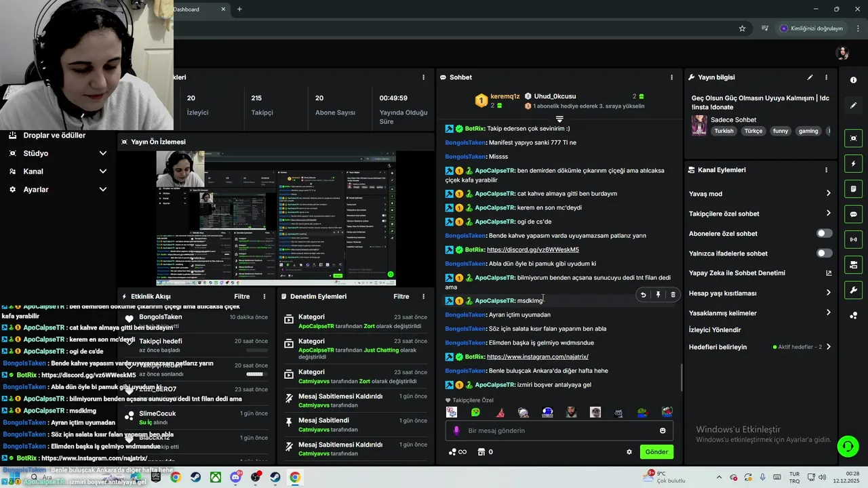Open Xbox app from the taskbar

click(215, 477)
